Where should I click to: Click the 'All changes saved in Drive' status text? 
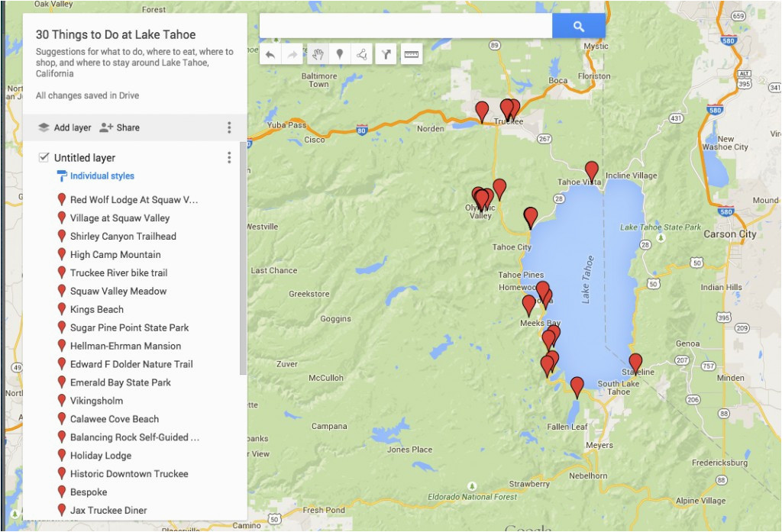point(87,95)
